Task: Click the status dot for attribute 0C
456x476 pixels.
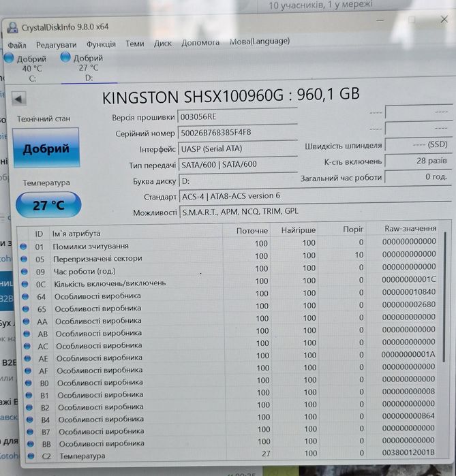Action: tap(25, 284)
